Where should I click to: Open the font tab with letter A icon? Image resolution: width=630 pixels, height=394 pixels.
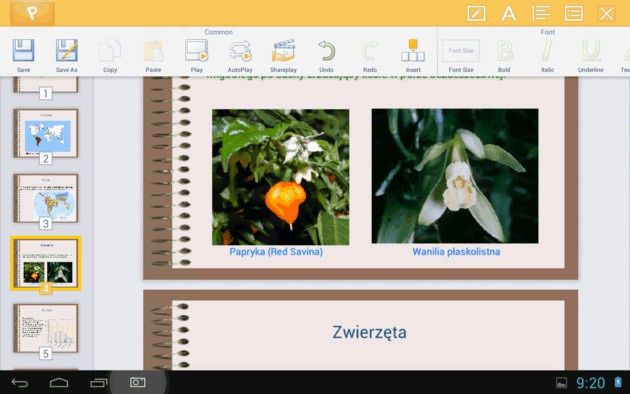click(509, 13)
